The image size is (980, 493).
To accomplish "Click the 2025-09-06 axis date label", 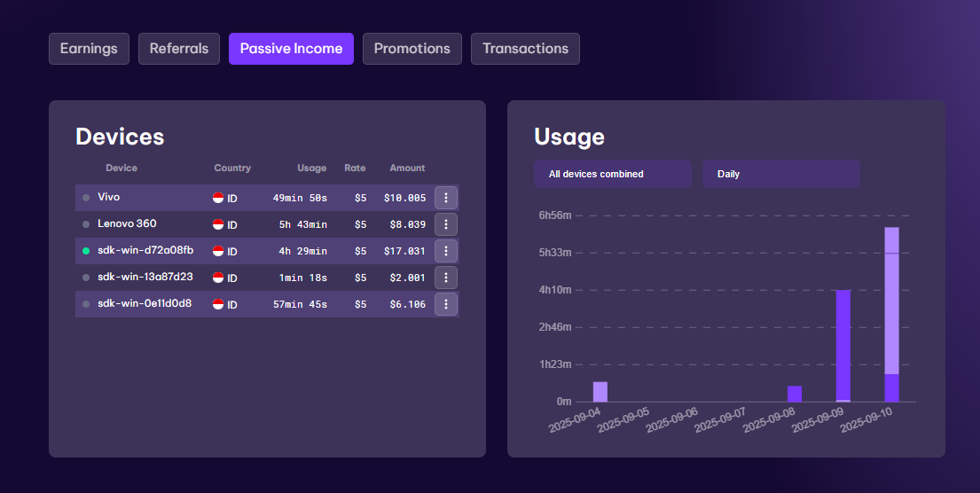I will [x=672, y=420].
